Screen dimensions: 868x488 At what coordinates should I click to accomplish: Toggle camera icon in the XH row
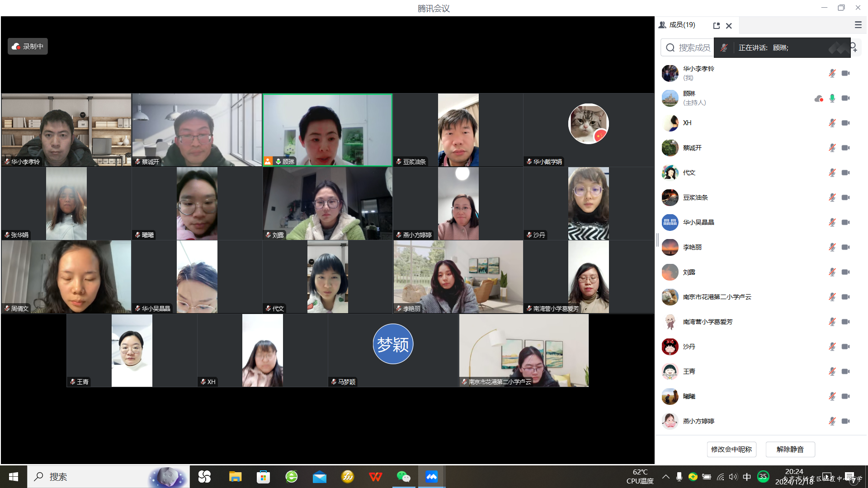(x=846, y=123)
